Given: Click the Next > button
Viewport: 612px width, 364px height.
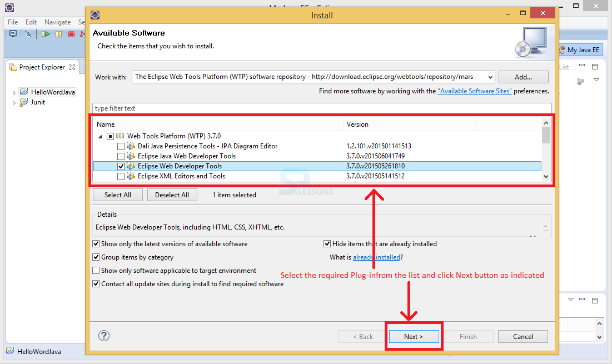Looking at the screenshot, I should pyautogui.click(x=414, y=336).
